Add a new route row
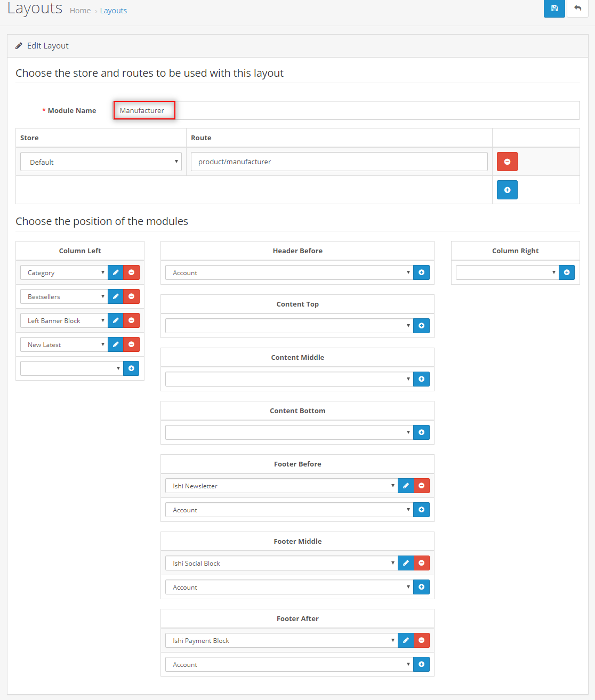 coord(507,190)
